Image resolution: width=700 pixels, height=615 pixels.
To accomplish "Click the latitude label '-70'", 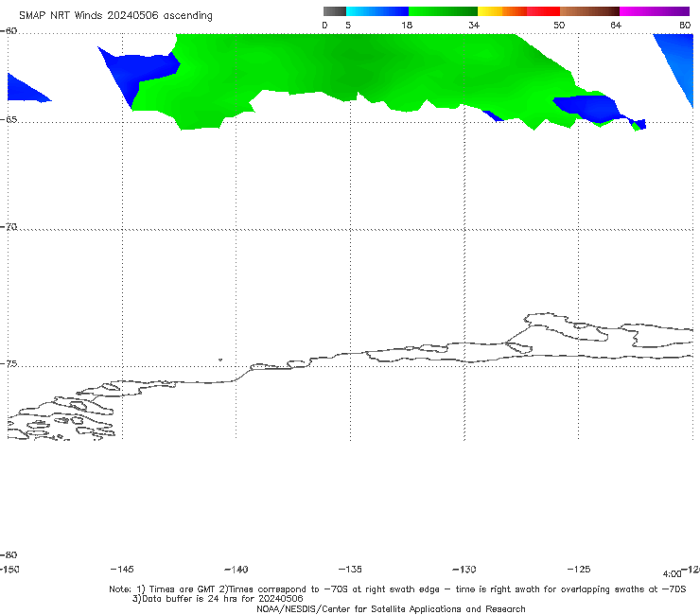I will pos(9,227).
